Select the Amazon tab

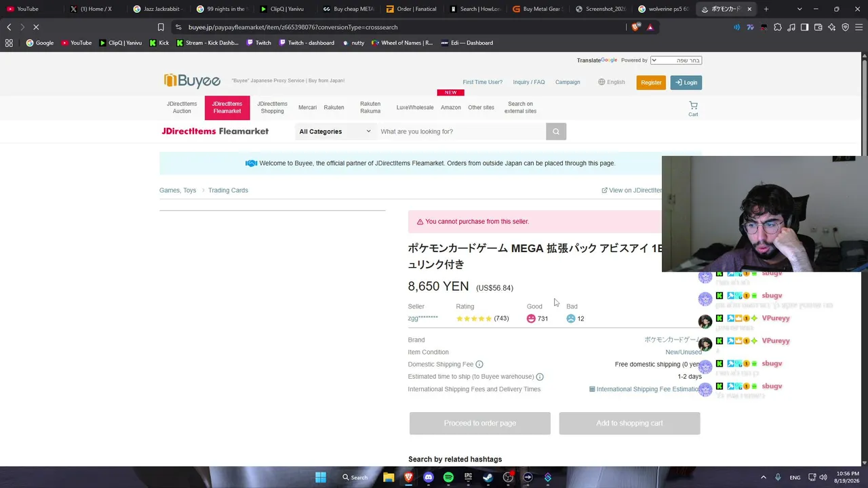coord(450,108)
